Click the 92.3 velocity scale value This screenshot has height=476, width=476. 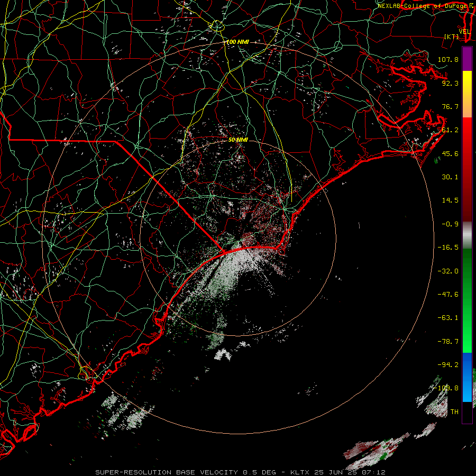click(450, 83)
